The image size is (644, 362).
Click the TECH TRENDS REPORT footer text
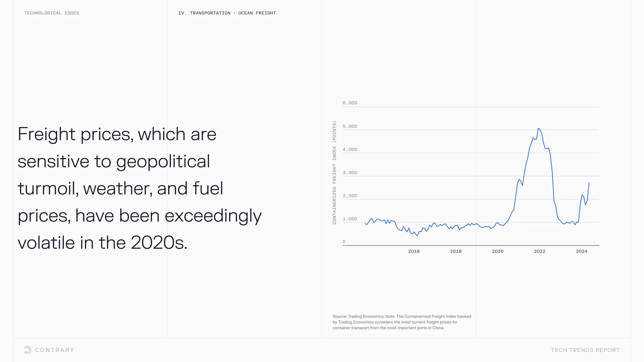tap(585, 350)
